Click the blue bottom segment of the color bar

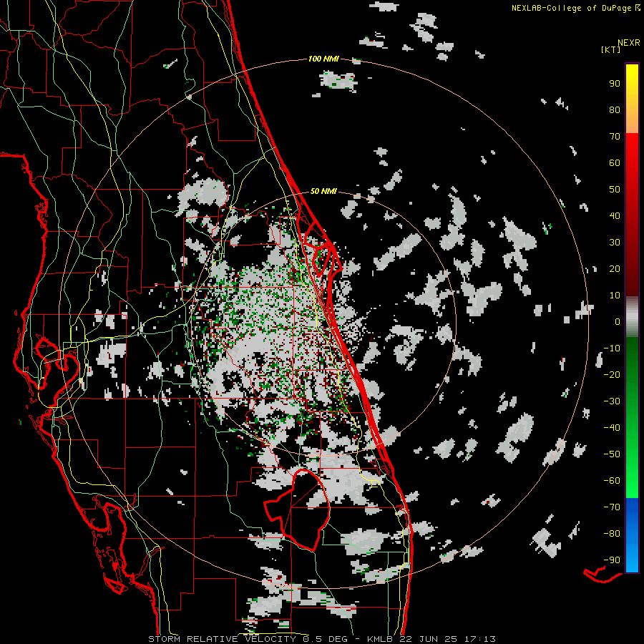632,535
